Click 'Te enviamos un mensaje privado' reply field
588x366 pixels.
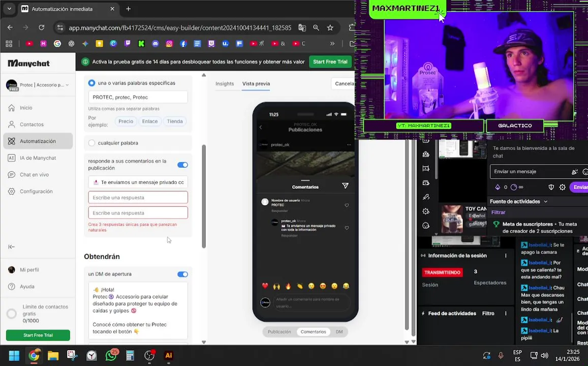[x=138, y=182]
